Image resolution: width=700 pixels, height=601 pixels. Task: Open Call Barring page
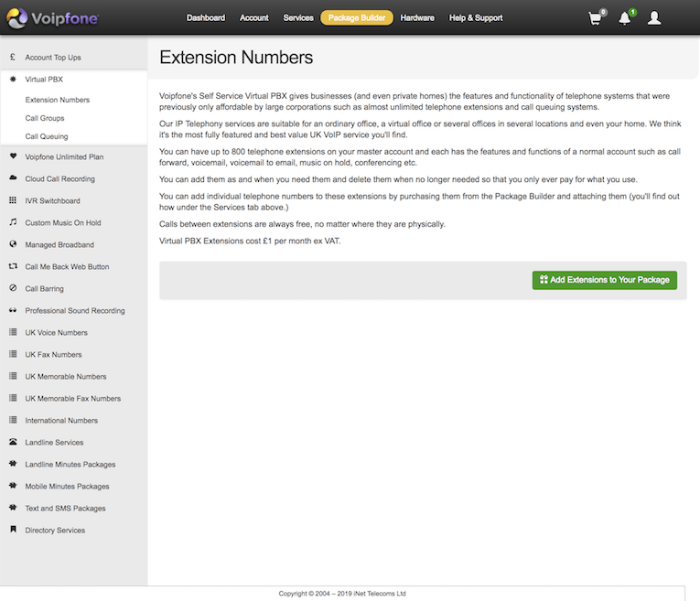pos(44,289)
